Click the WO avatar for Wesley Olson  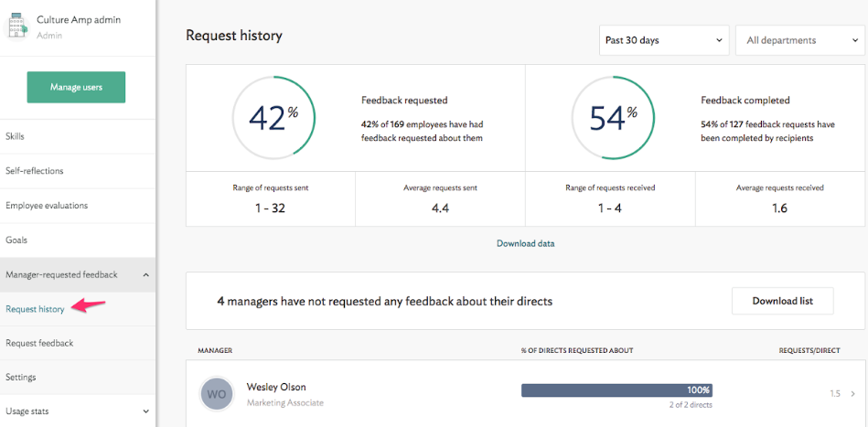point(216,394)
